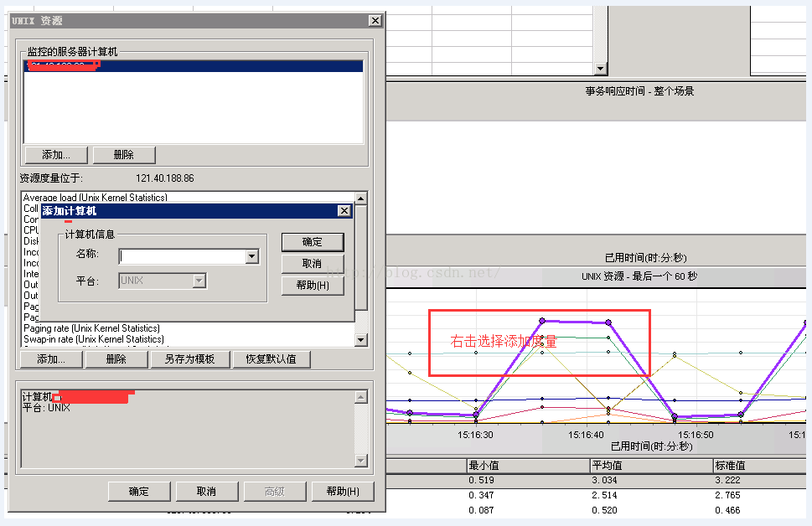The height and width of the screenshot is (526, 812).
Task: Click the 0.519 minimum value cell
Action: [481, 481]
